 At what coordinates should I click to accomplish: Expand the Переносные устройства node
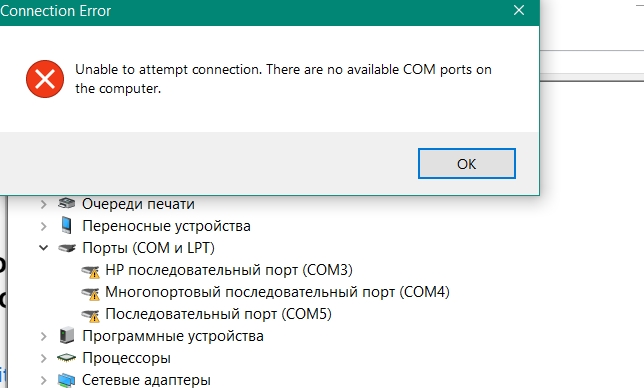[x=44, y=226]
